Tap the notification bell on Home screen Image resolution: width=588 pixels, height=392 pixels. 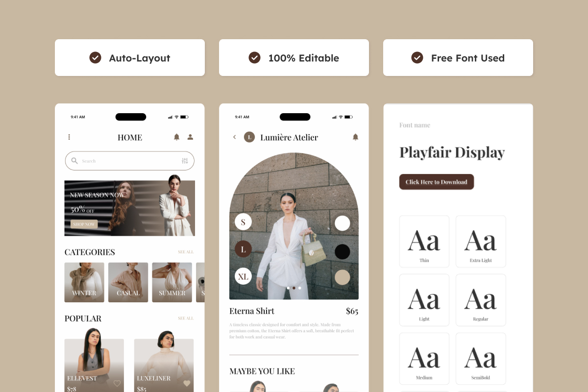point(176,137)
